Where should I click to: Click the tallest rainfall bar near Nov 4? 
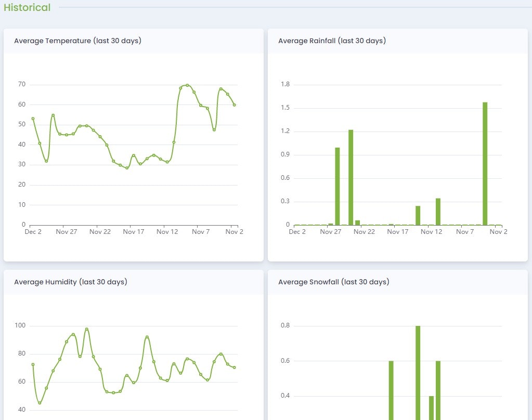pos(485,164)
